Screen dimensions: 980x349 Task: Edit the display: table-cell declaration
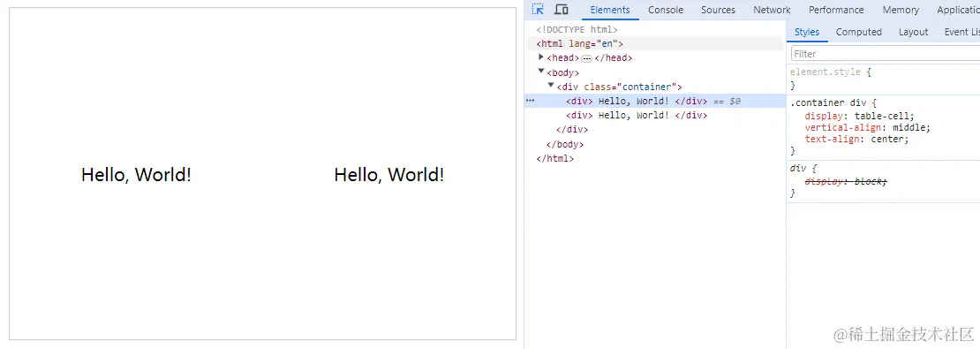point(859,116)
